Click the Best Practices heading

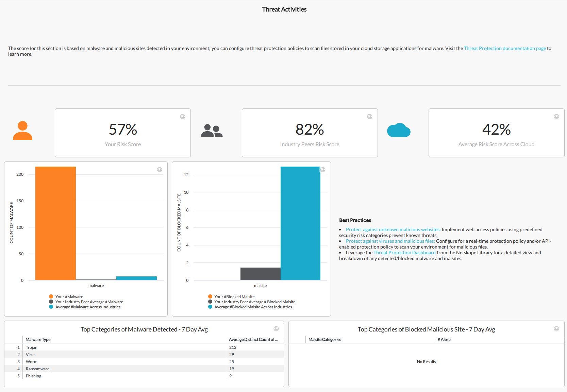pyautogui.click(x=355, y=220)
